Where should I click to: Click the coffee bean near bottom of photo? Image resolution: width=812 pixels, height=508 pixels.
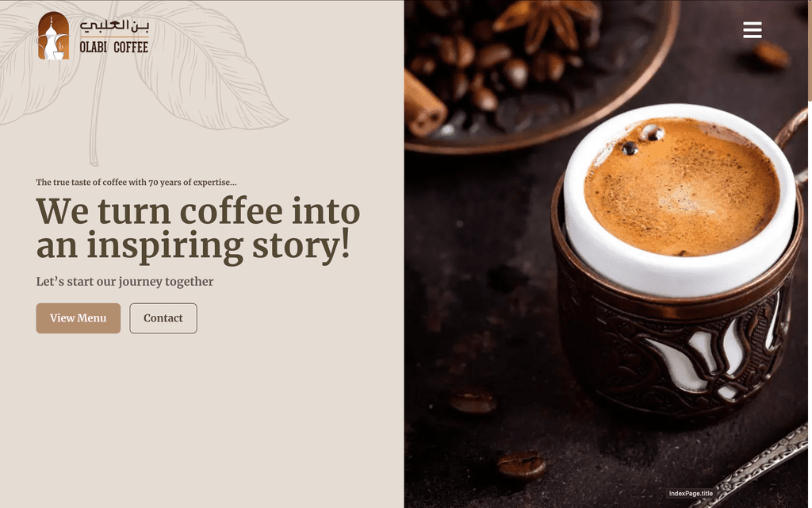(x=522, y=465)
